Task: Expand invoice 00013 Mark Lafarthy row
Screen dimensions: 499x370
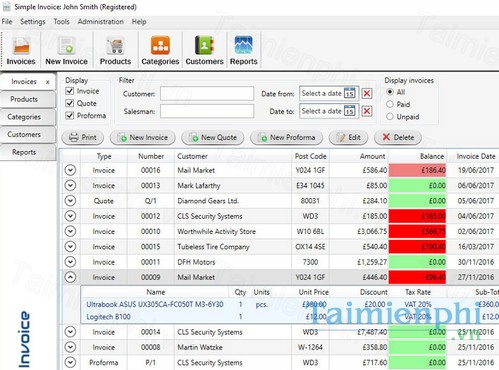Action: (x=70, y=186)
